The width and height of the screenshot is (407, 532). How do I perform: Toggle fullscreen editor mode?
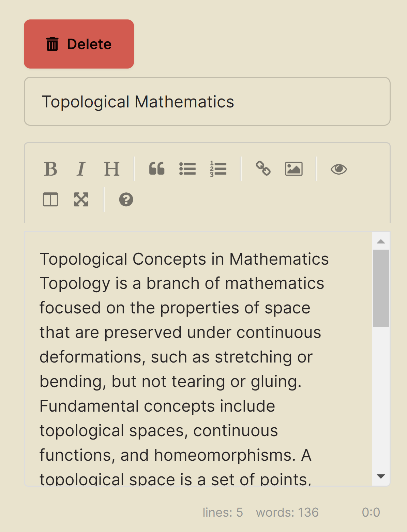pyautogui.click(x=81, y=199)
